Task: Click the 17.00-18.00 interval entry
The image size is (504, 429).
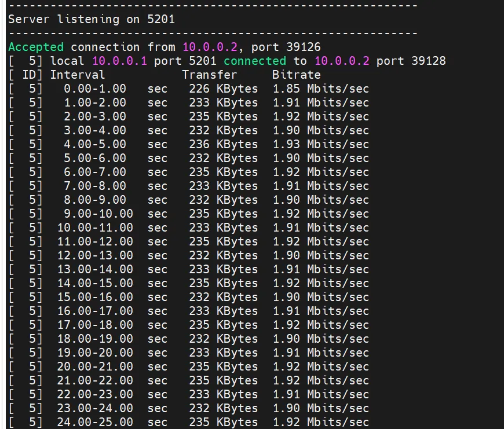Action: (95, 325)
